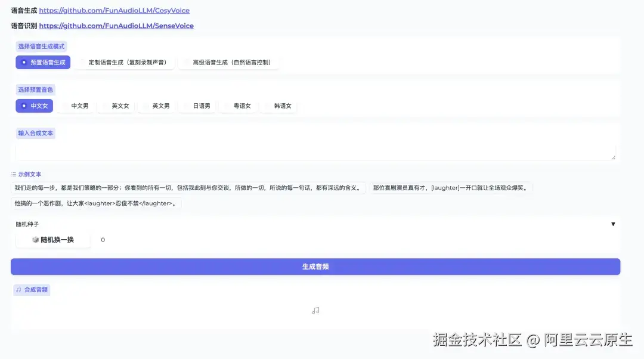Click the 输入合成文本 label badge

[35, 133]
